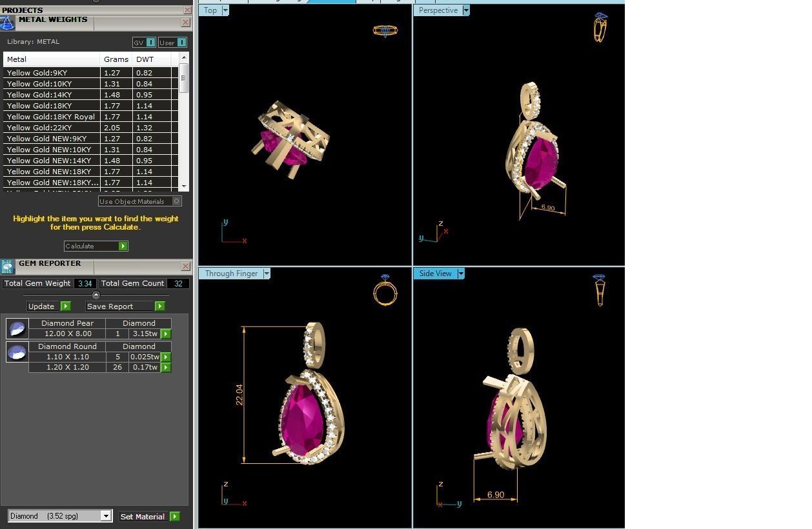The height and width of the screenshot is (529, 812).
Task: Click the green arrow next to 3.15tw
Action: coord(166,334)
